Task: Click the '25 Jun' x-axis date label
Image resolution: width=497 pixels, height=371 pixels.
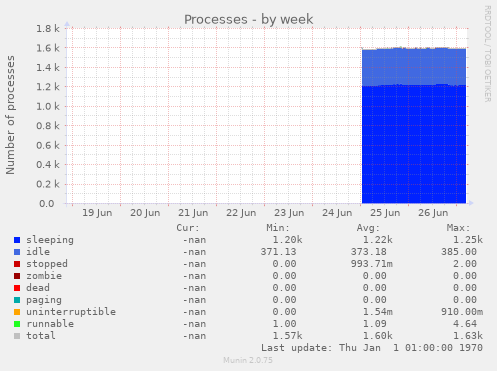Action: (385, 213)
